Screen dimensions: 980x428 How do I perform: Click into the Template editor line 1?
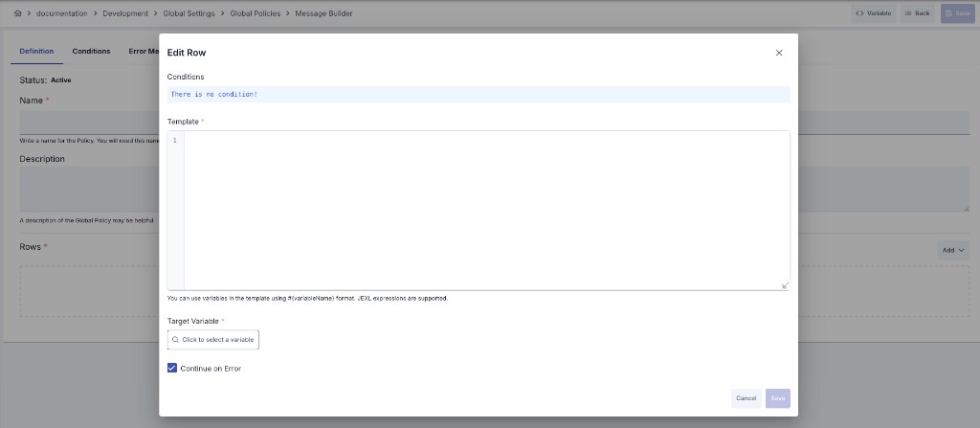(x=486, y=140)
